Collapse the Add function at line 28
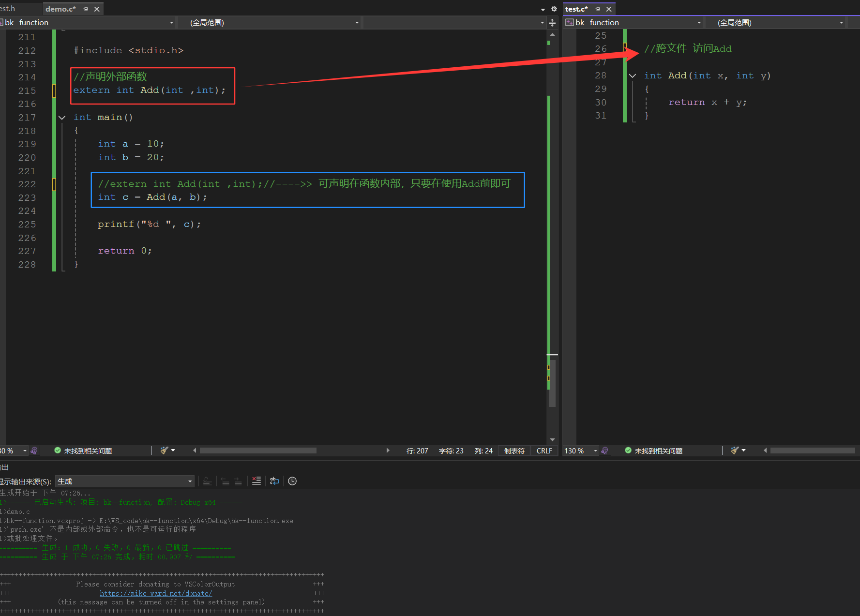The width and height of the screenshot is (860, 616). (633, 76)
